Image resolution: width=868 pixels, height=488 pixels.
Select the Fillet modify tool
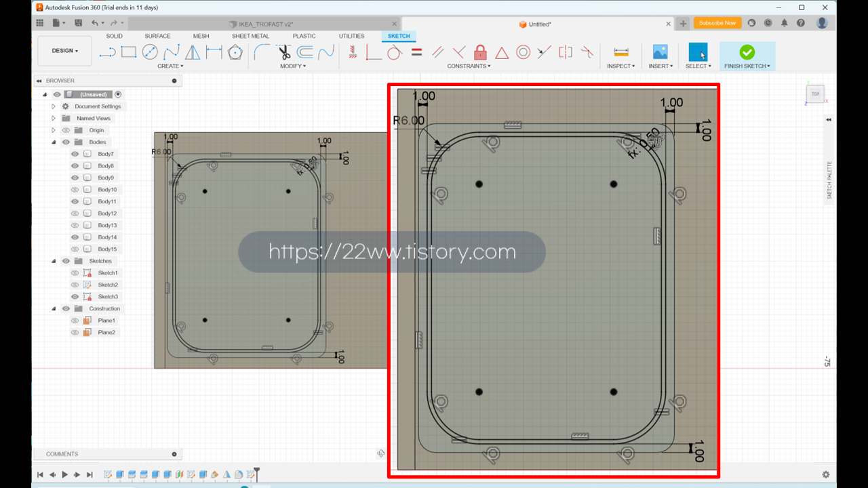[262, 52]
